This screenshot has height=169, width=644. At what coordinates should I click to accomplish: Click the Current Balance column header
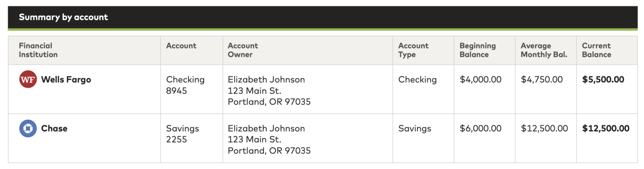(x=596, y=50)
